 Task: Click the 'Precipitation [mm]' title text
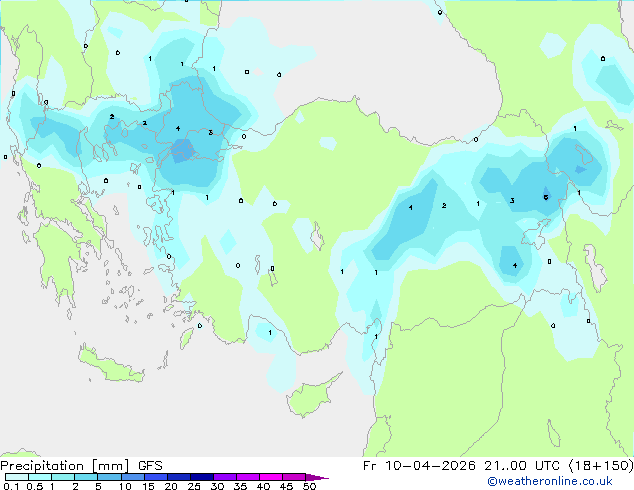65,466
